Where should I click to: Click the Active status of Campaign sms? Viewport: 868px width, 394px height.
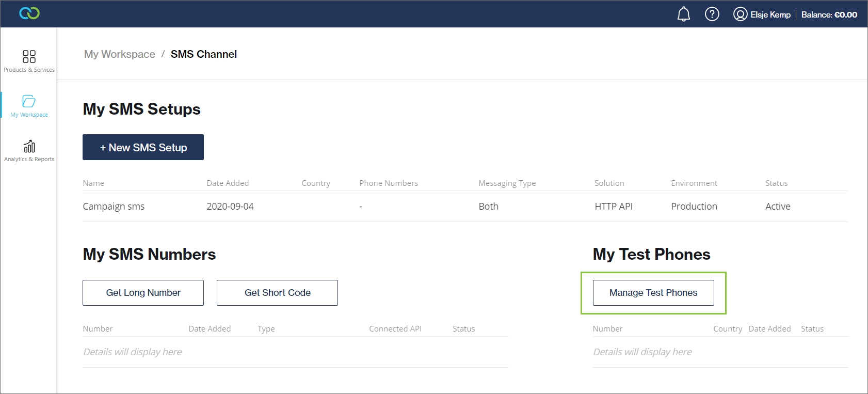click(x=778, y=207)
